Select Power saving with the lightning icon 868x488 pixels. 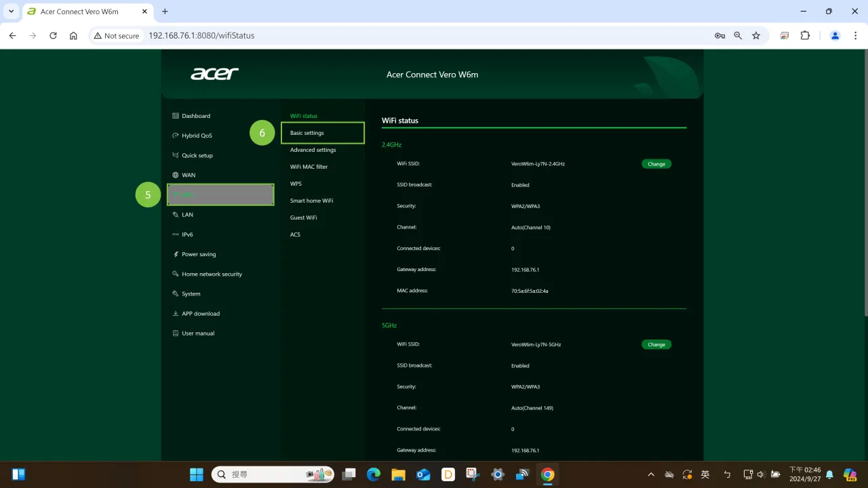tap(198, 253)
